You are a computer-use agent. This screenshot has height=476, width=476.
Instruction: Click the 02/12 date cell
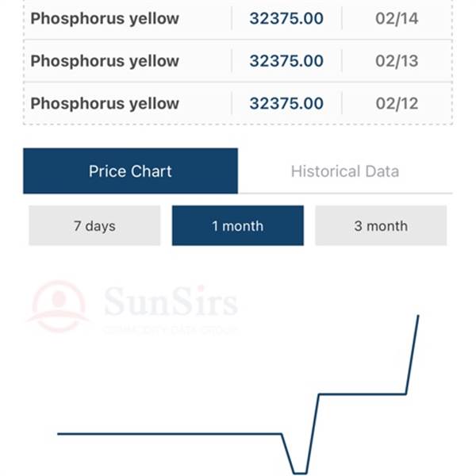coord(397,103)
